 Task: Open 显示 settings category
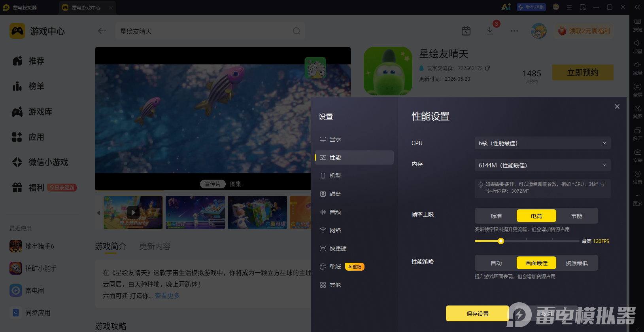[x=354, y=139]
